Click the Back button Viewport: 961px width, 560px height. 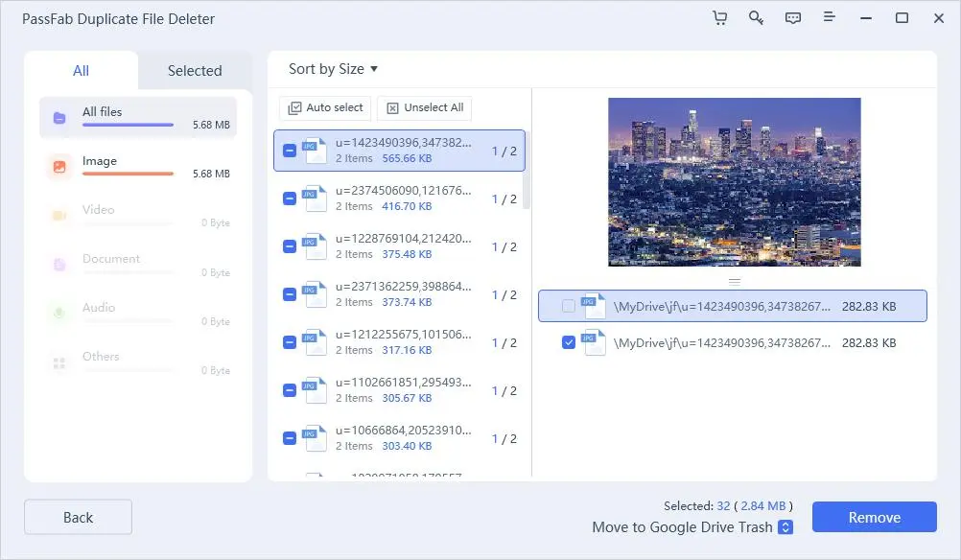point(78,517)
